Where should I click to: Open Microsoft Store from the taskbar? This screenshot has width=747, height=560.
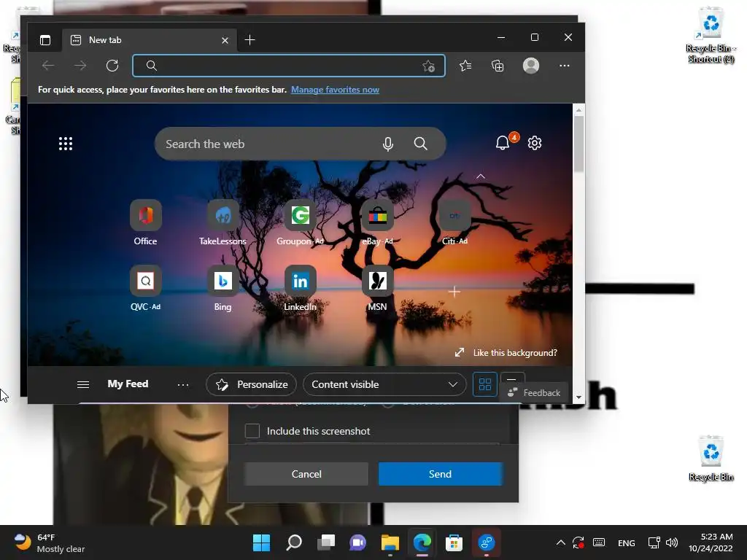pyautogui.click(x=454, y=542)
